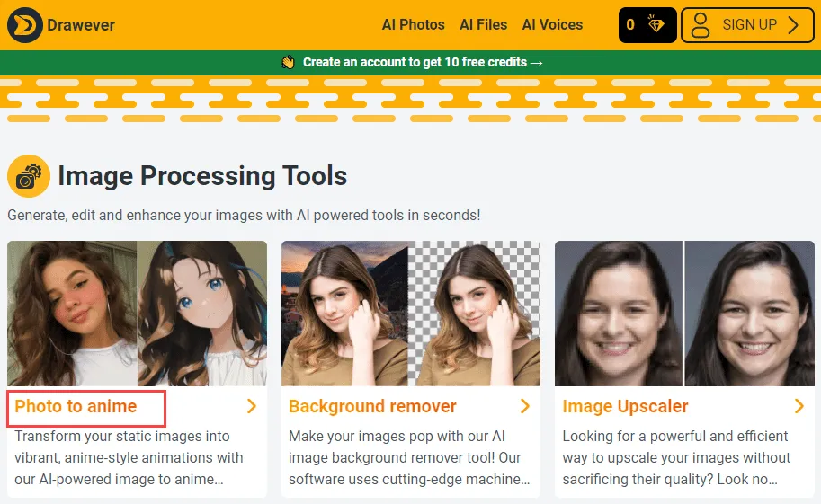
Task: Open the Background remover tool link
Action: 372,407
